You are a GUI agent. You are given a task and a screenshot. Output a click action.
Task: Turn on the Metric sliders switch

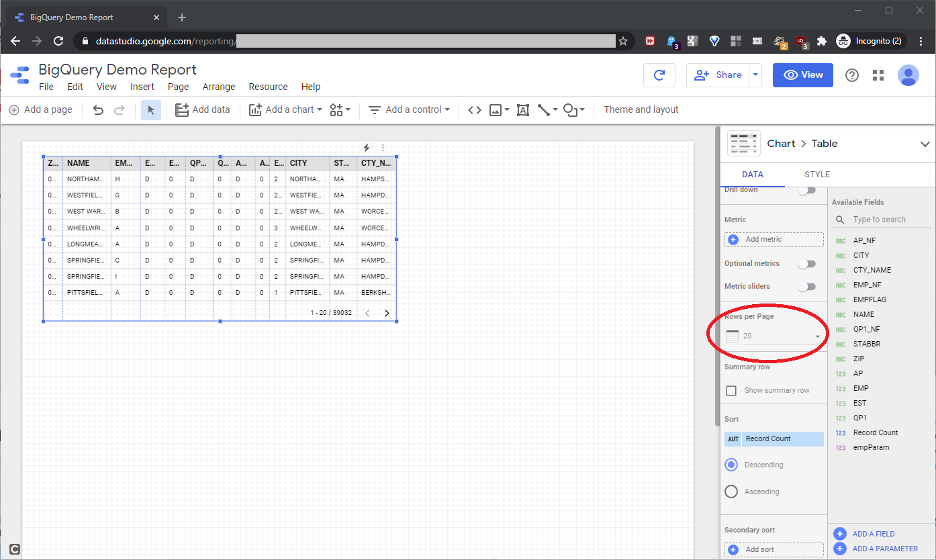[806, 287]
